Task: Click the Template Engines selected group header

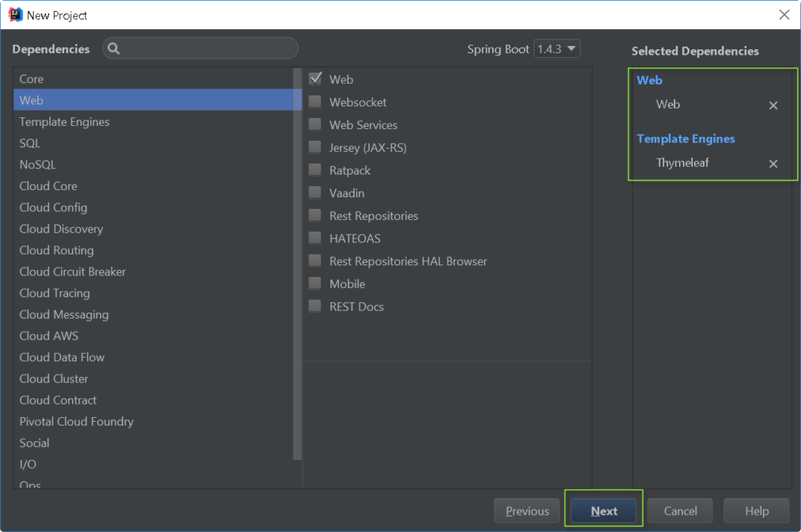Action: [685, 138]
